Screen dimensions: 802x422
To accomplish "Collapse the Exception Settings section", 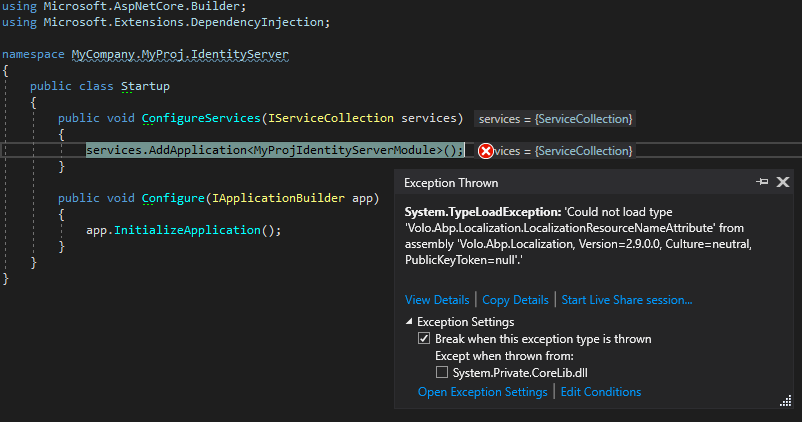I will [409, 322].
